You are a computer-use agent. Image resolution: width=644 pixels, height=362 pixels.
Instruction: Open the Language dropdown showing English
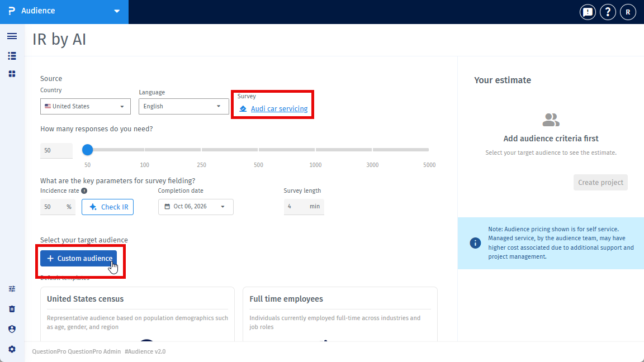(x=183, y=106)
